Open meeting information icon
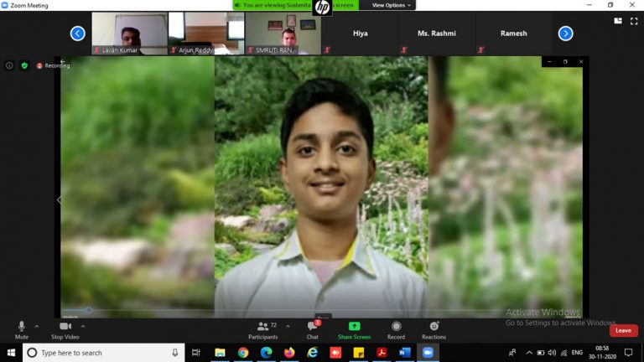The image size is (644, 362). 9,65
